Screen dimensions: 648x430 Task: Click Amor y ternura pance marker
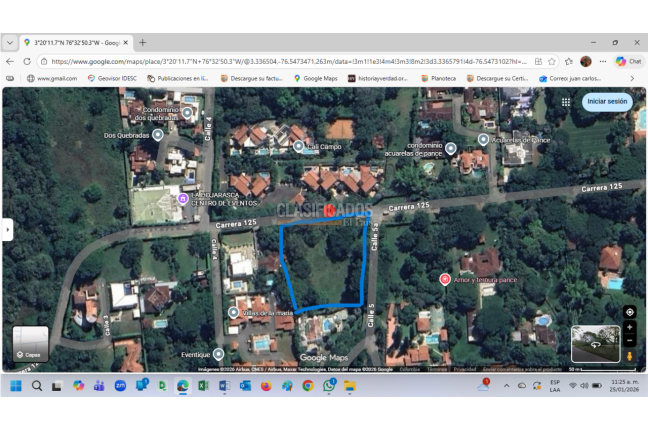pos(445,280)
